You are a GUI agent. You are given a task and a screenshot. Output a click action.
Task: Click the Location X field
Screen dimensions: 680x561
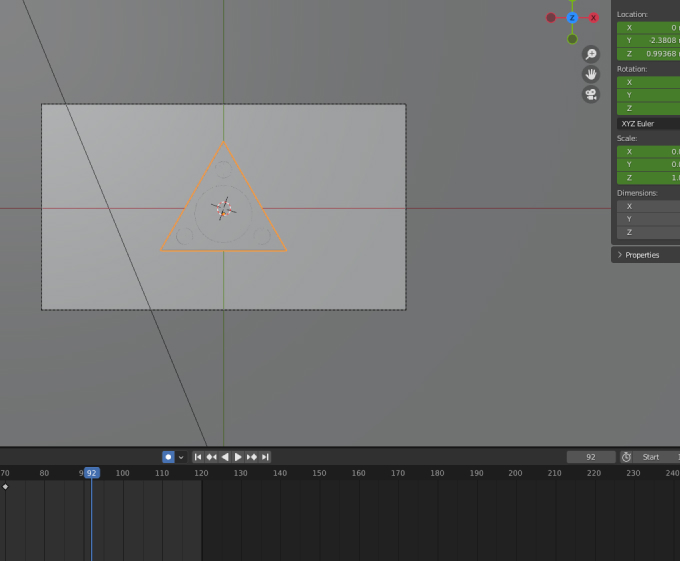(x=648, y=28)
